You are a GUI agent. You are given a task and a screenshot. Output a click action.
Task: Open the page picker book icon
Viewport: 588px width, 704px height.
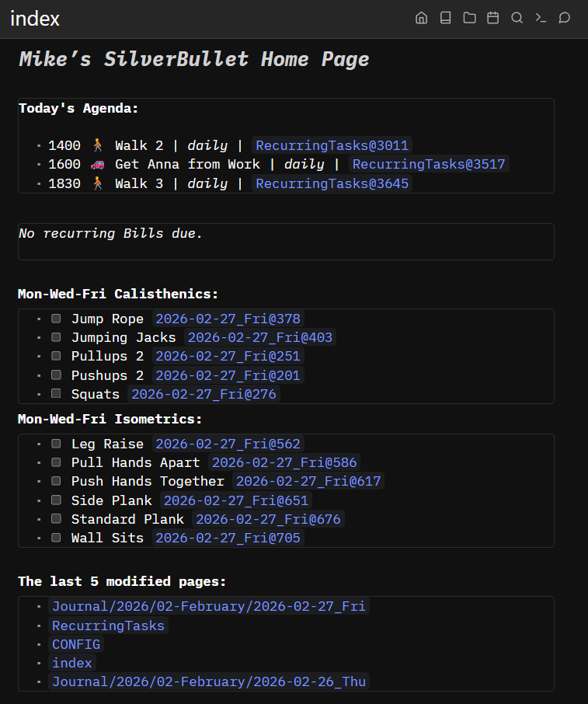pos(445,18)
